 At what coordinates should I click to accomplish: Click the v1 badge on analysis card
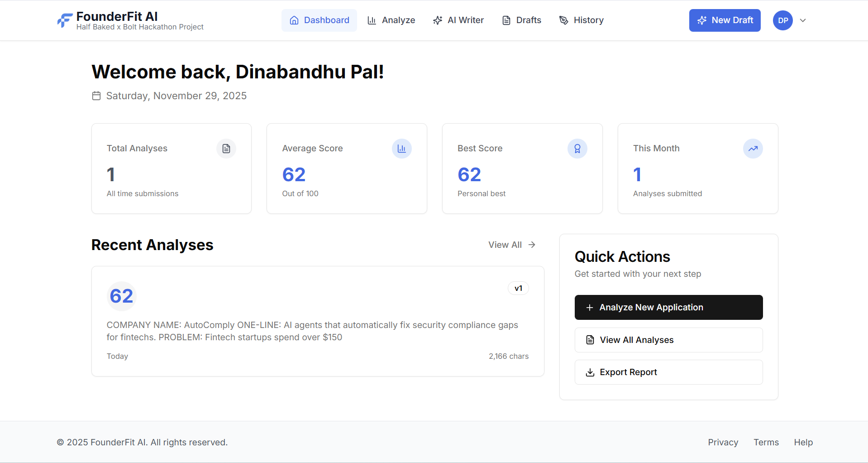(x=518, y=288)
